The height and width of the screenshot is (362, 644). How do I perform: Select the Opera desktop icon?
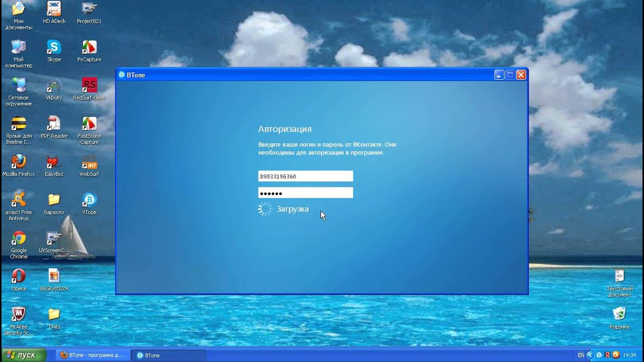(x=19, y=280)
